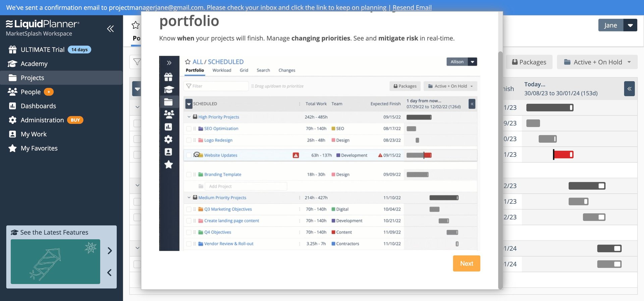
Task: Select the schedule bar in the 0/23 row
Action: tap(548, 139)
